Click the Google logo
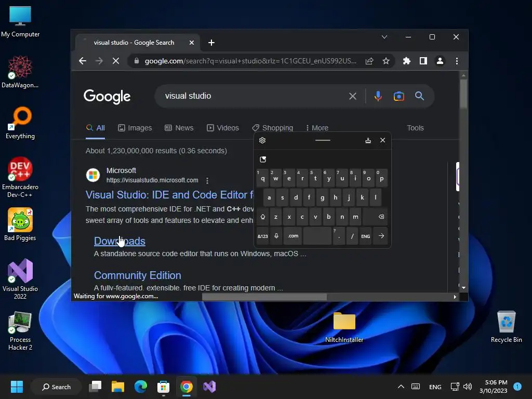The width and height of the screenshot is (532, 399). 107,97
